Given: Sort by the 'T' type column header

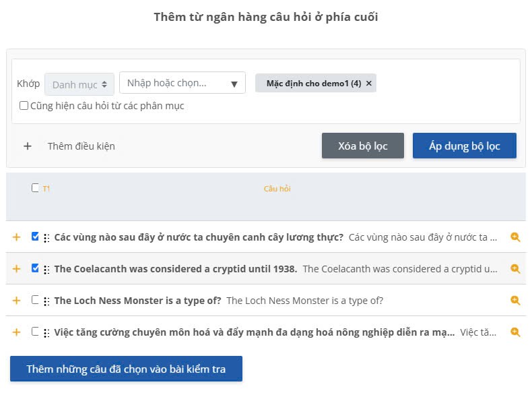Looking at the screenshot, I should 46,189.
